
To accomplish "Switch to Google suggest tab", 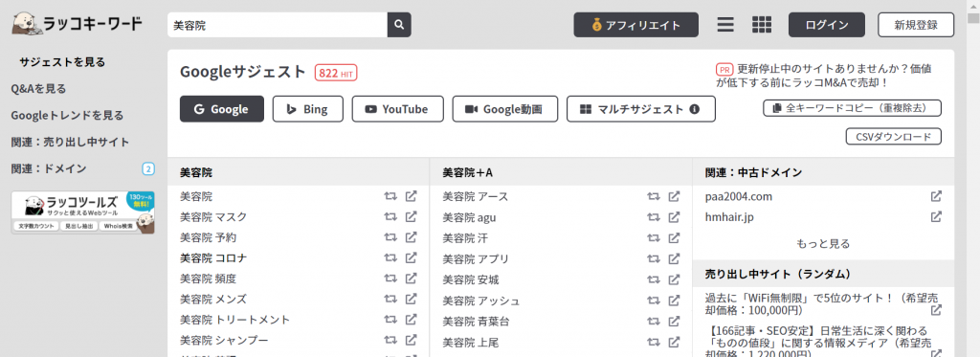I will point(221,109).
